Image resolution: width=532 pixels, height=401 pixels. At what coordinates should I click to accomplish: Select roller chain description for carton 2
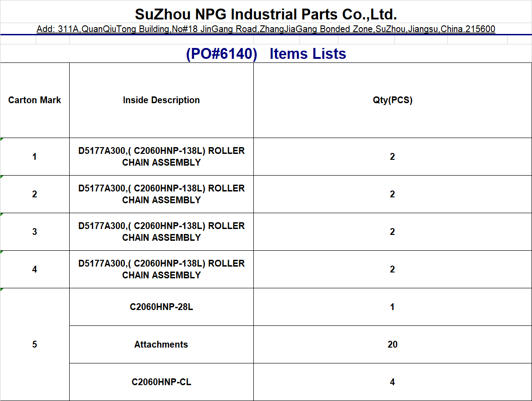point(161,194)
